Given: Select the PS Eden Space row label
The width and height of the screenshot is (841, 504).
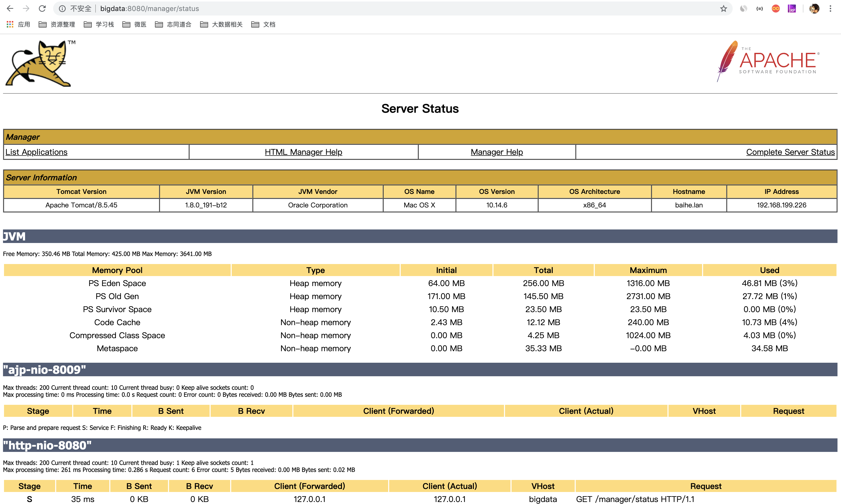Looking at the screenshot, I should 117,283.
